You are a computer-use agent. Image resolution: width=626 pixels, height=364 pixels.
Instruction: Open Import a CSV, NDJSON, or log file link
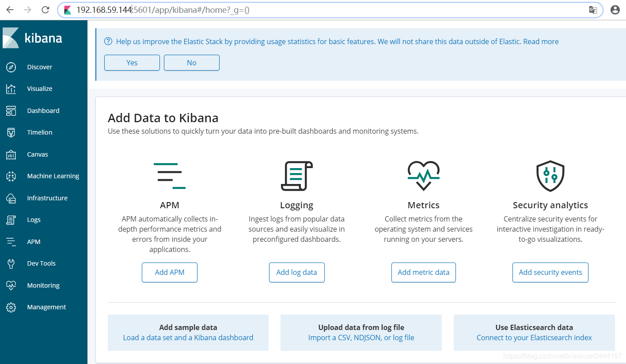[361, 338]
